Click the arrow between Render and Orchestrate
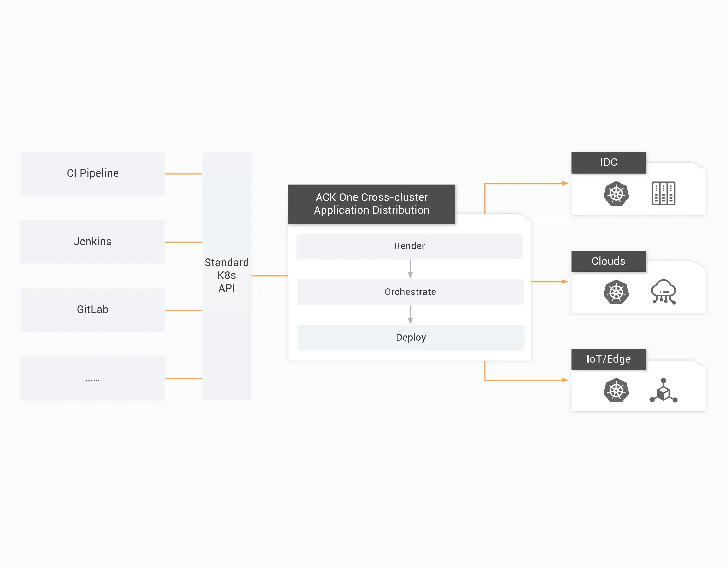 410,269
